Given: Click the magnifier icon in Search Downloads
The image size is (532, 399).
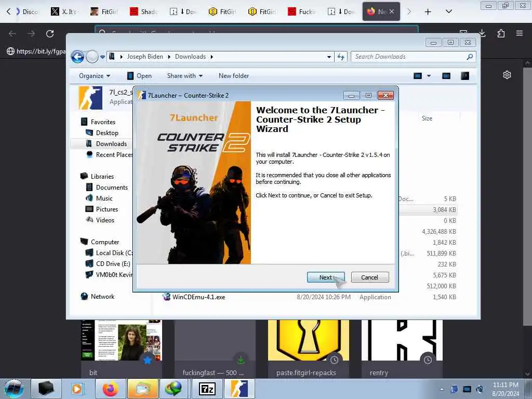Looking at the screenshot, I should pyautogui.click(x=470, y=57).
